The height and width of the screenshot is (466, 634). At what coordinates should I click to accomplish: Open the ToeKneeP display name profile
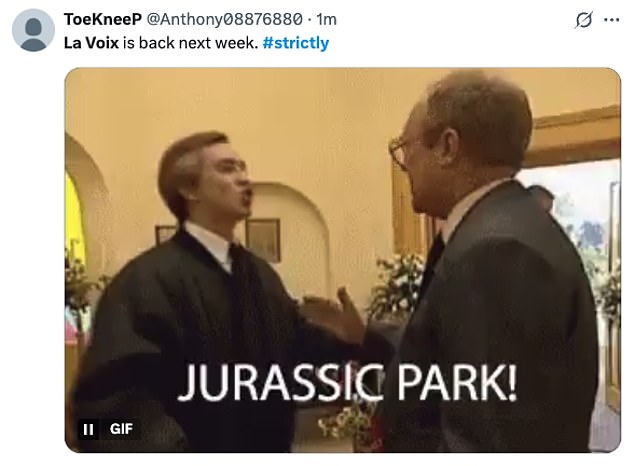tap(103, 19)
